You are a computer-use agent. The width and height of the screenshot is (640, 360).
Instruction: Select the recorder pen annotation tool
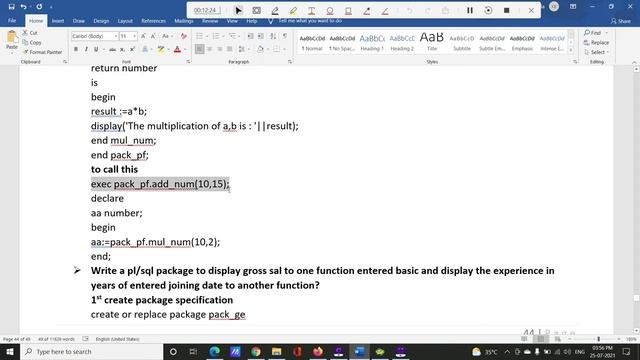coord(275,10)
